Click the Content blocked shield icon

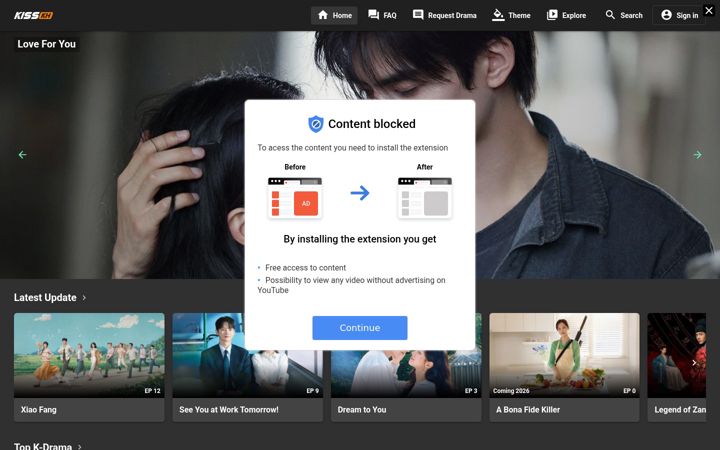[x=315, y=124]
